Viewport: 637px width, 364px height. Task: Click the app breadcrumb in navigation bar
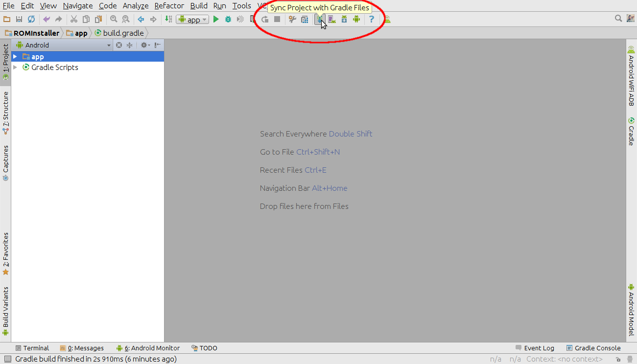coord(77,33)
